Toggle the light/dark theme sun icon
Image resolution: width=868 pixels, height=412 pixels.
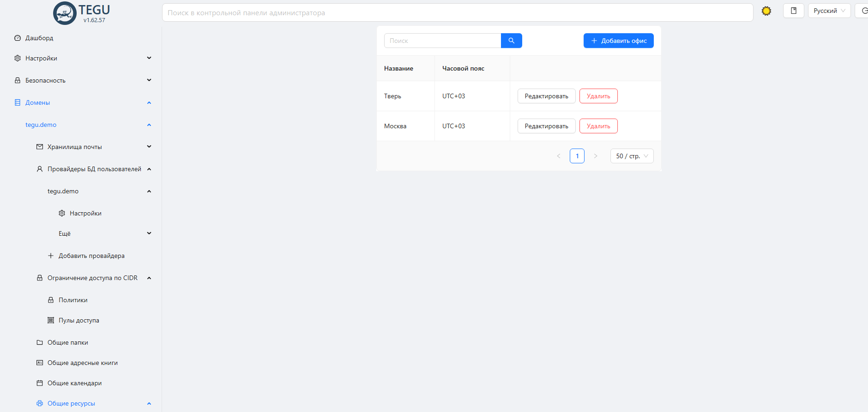766,11
